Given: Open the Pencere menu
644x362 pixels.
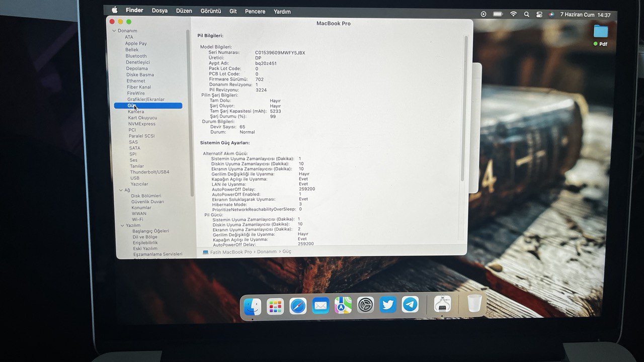Looking at the screenshot, I should click(x=255, y=11).
